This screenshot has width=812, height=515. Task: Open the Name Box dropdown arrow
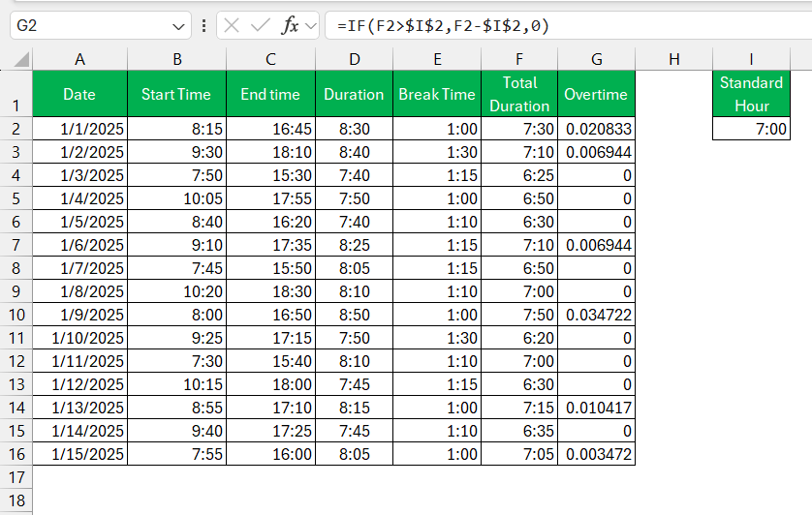coord(178,26)
